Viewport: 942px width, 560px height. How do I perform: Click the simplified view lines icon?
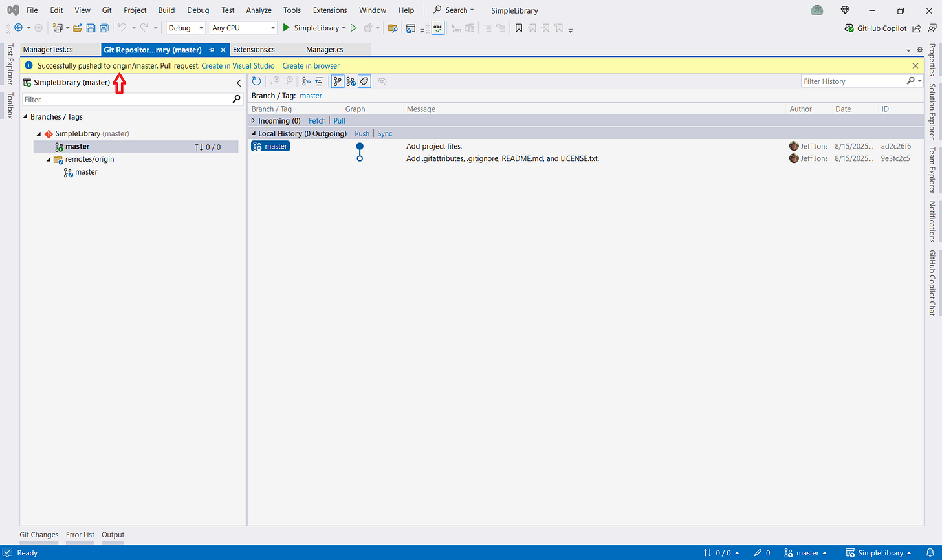[x=319, y=81]
